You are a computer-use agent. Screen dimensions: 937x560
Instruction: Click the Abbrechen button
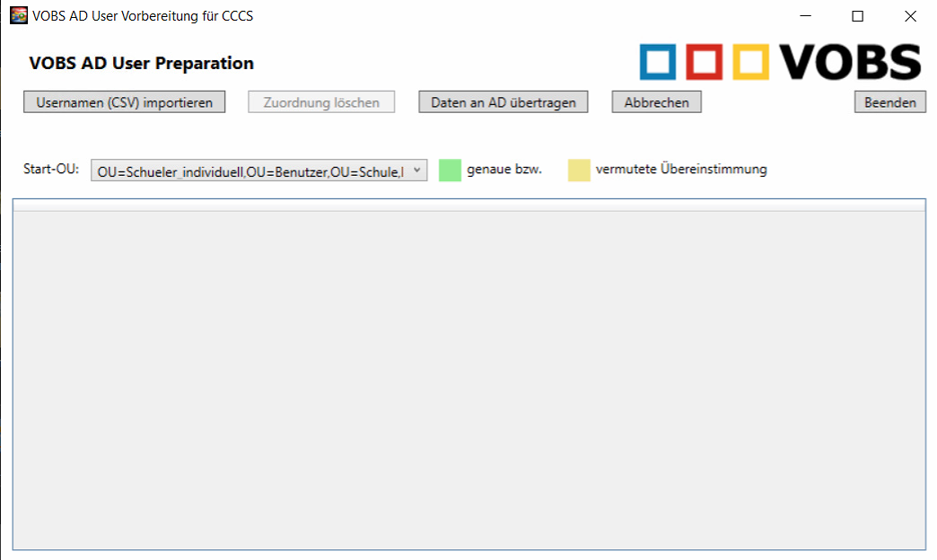(656, 102)
